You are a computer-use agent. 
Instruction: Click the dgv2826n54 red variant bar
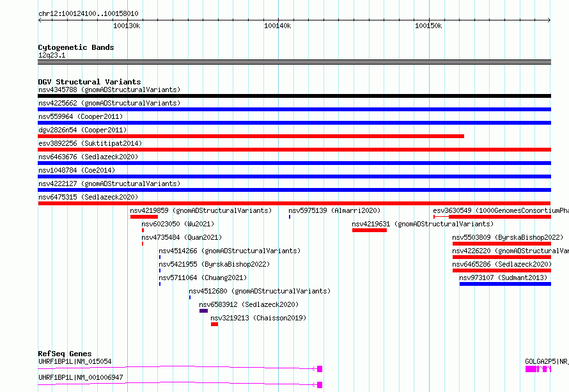tap(251, 136)
